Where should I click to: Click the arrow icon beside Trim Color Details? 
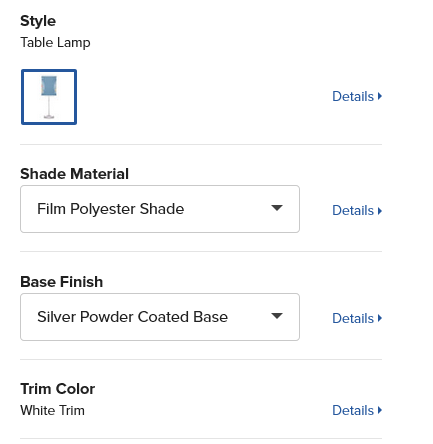point(380,410)
